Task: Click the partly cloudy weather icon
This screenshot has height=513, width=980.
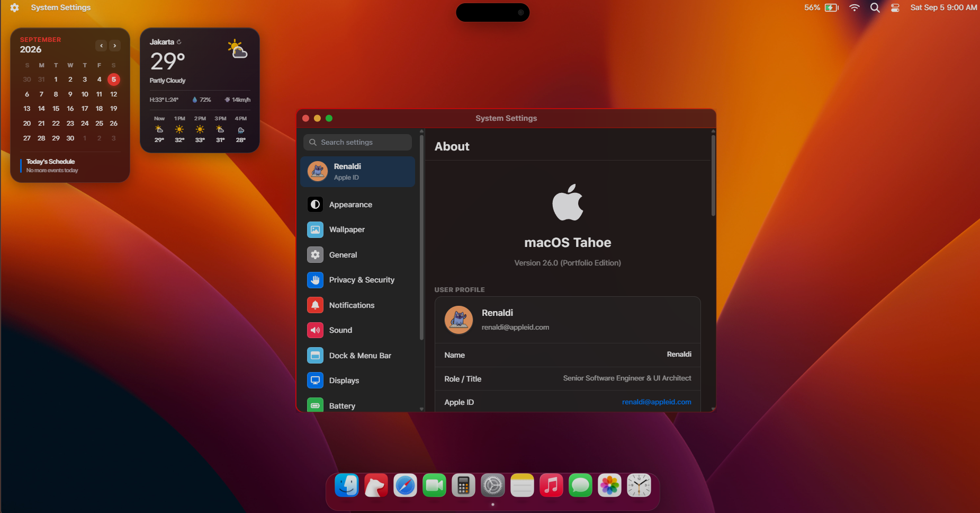Action: pyautogui.click(x=238, y=49)
